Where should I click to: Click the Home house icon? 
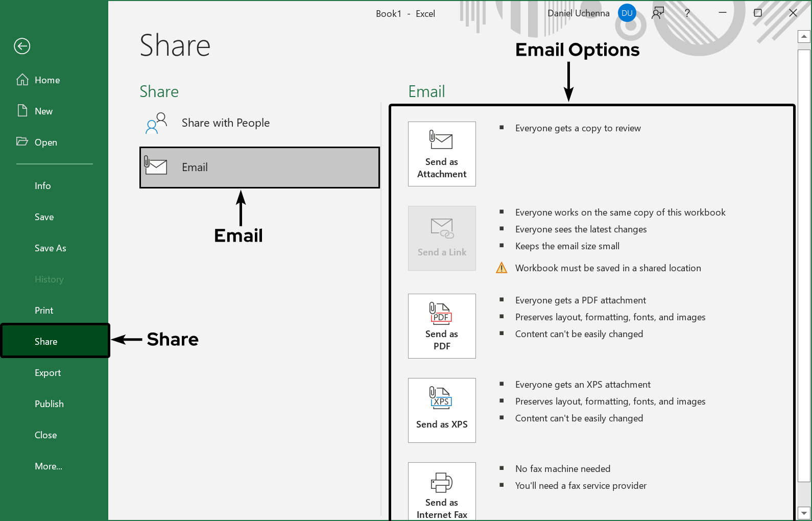coord(22,80)
